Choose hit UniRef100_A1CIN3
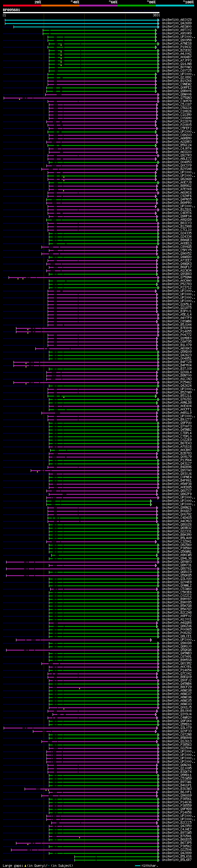Image resolution: width=197 pixels, height=868 pixels. (x=177, y=379)
